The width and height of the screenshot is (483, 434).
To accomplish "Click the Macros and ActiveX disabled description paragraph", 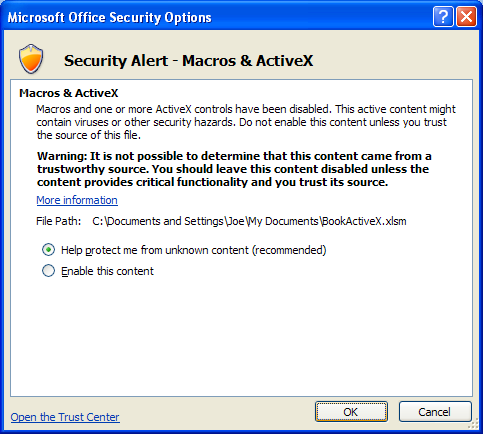I will click(x=246, y=122).
